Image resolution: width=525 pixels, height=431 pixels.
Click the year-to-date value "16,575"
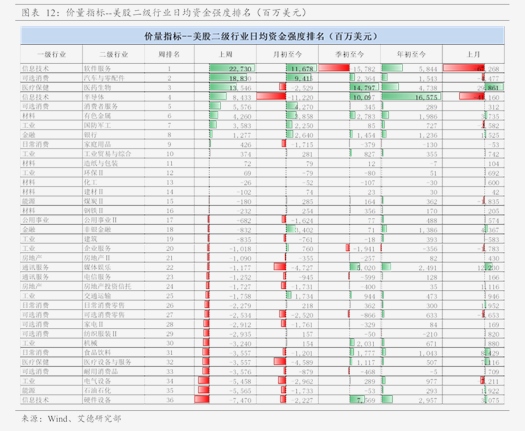pyautogui.click(x=426, y=97)
